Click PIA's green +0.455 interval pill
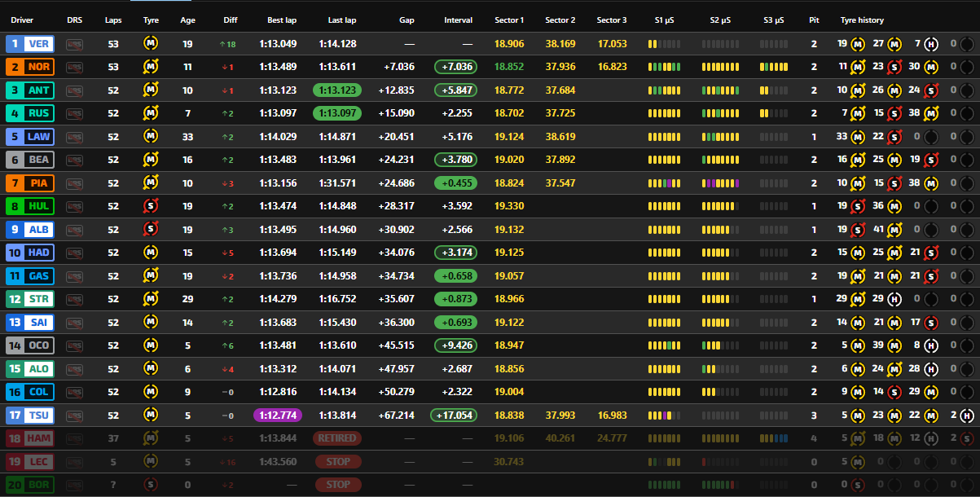 click(456, 183)
